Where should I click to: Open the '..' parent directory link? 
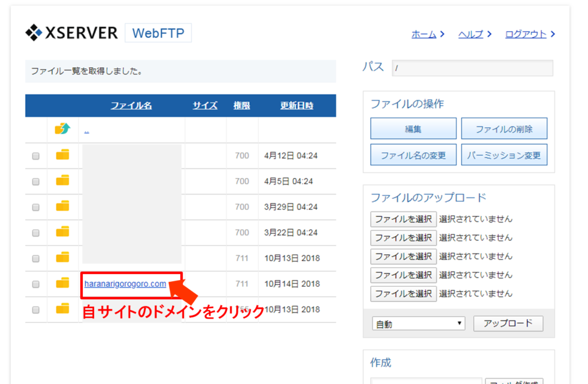coord(87,131)
